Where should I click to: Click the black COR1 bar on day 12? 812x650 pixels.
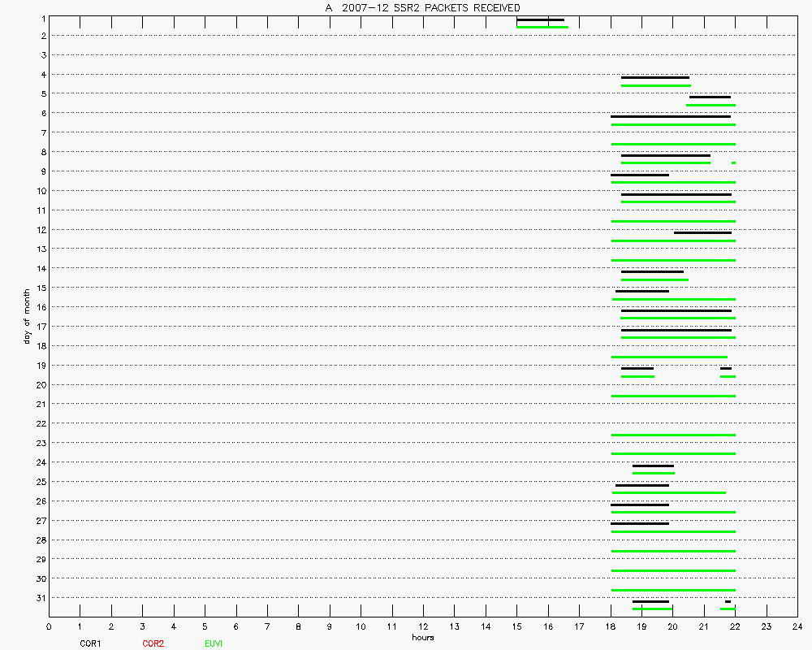702,232
